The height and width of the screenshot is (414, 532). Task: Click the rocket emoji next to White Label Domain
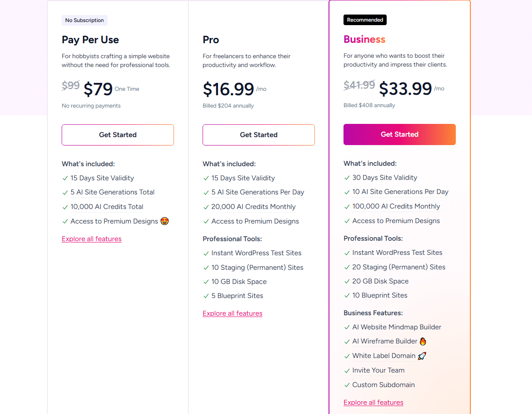coord(422,356)
